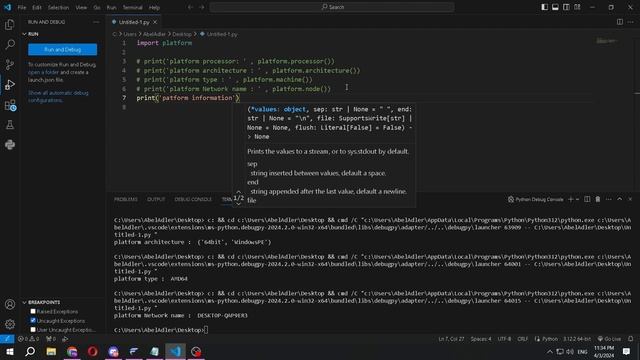Click the errors and warnings status item
The image size is (640, 360).
29,339
